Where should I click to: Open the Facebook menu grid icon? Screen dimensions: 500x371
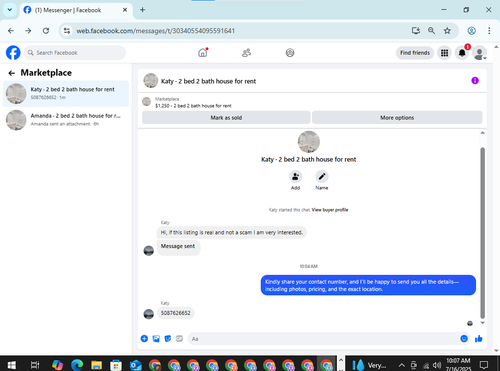pos(444,53)
